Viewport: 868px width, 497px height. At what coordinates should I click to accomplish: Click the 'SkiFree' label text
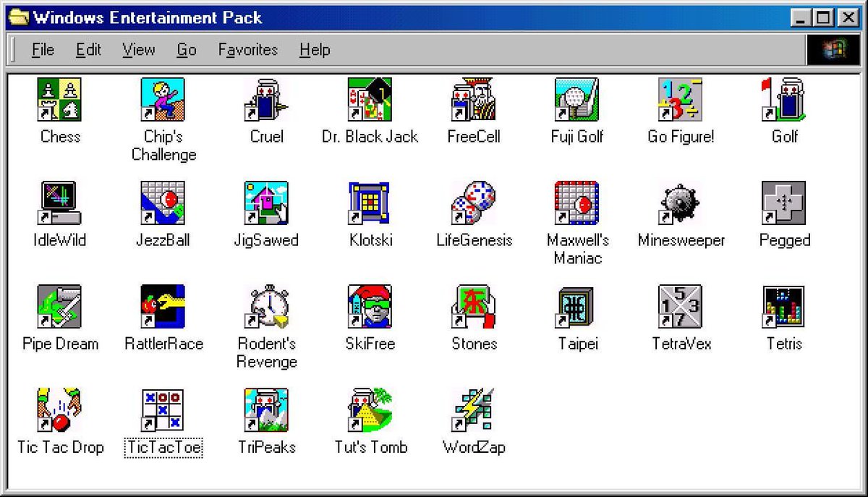click(370, 344)
